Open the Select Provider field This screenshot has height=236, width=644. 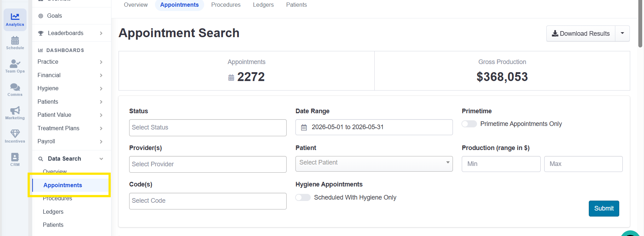208,164
